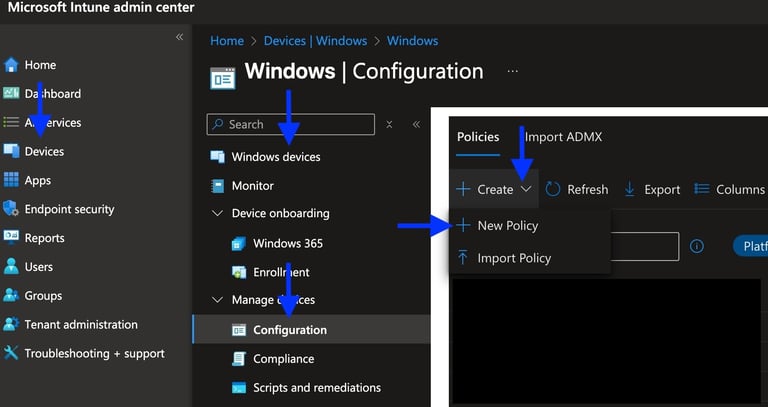The width and height of the screenshot is (768, 407).
Task: Clear the search with the X icon
Action: click(389, 124)
